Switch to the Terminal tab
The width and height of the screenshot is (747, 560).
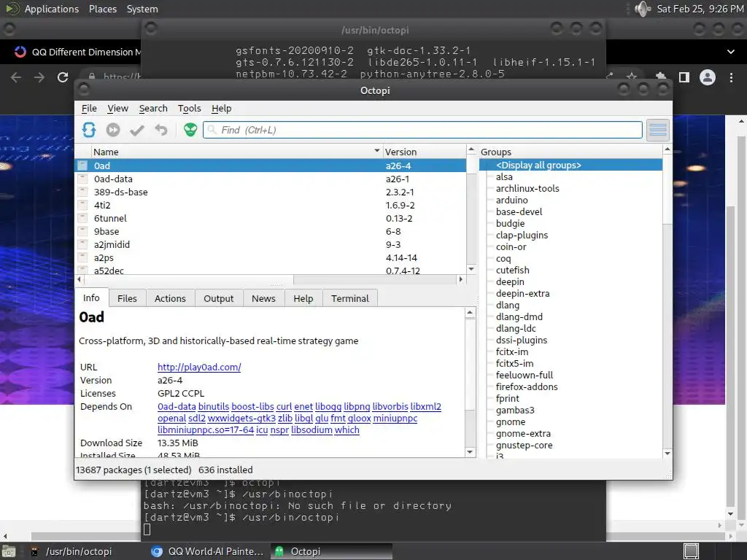tap(350, 298)
